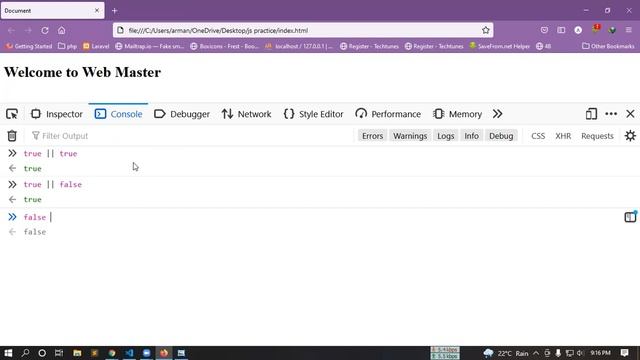The width and height of the screenshot is (640, 360).
Task: Open the localhost / 127.0.0.1 bookmark
Action: pos(300,46)
